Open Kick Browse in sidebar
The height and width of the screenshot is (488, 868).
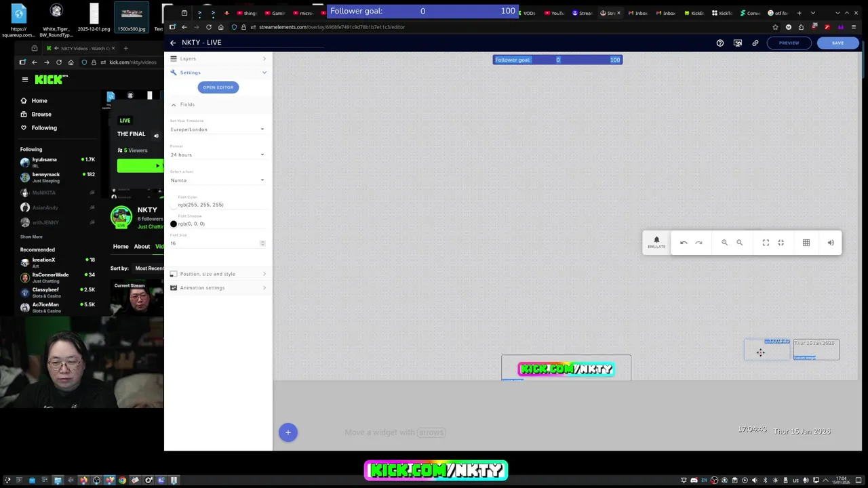pos(41,115)
